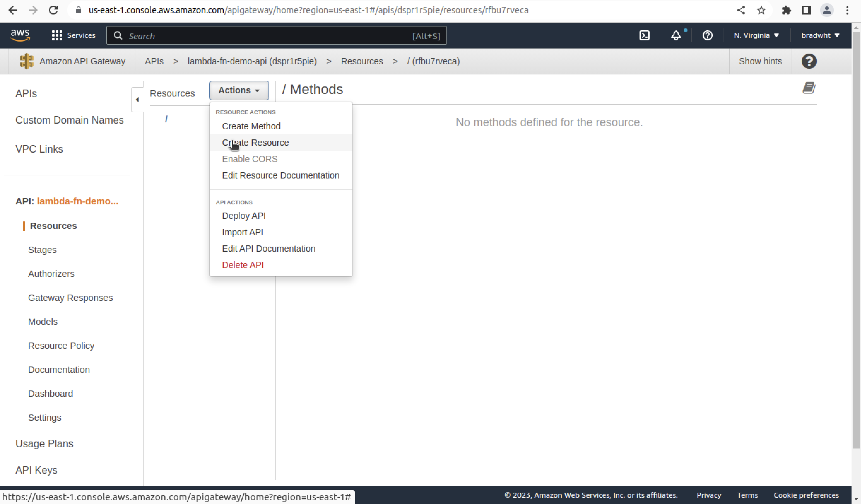The image size is (861, 504).
Task: Select Enable CORS menu entry
Action: (x=280, y=159)
